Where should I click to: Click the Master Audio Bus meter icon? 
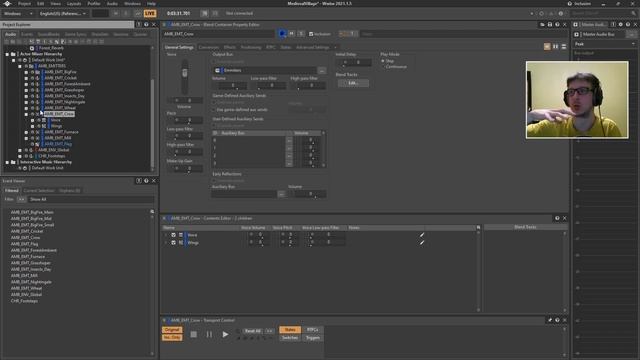point(577,35)
